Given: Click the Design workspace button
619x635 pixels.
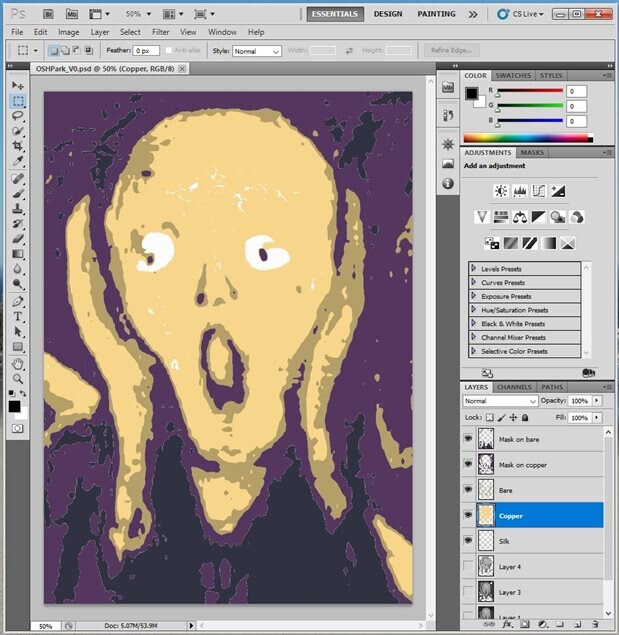Looking at the screenshot, I should [x=388, y=14].
